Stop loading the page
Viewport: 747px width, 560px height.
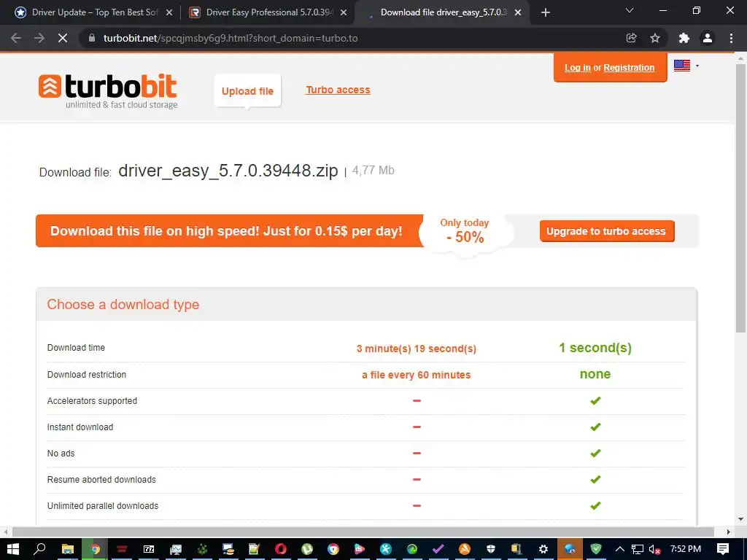(x=63, y=38)
